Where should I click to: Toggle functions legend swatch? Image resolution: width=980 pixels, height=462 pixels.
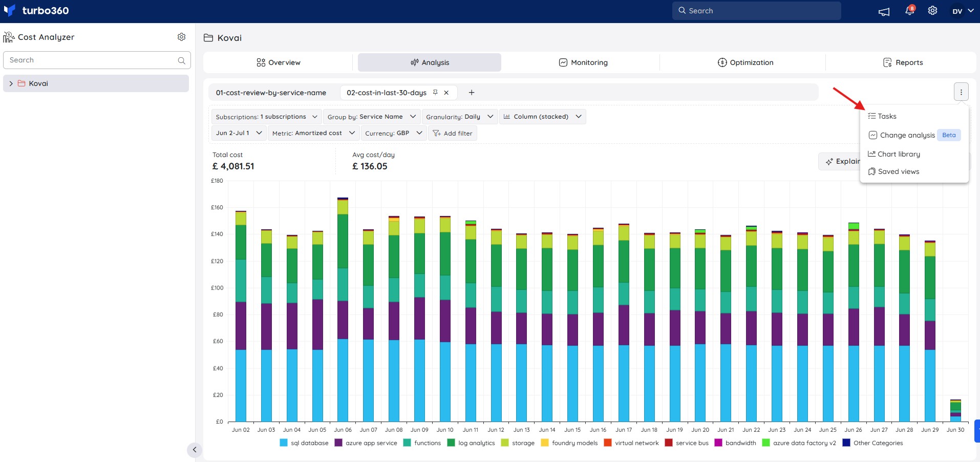pos(407,443)
